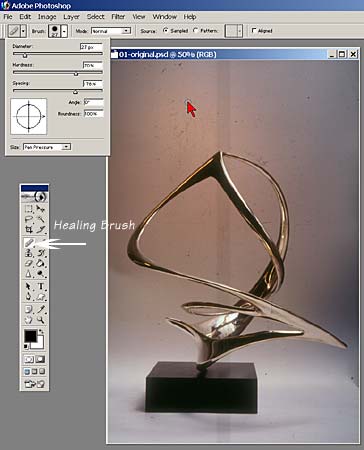
Task: Select the Clone Stamp tool
Action: pyautogui.click(x=29, y=253)
